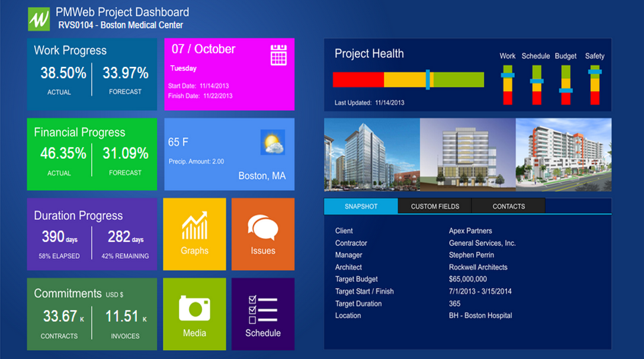Click the 33.67 K contracts value
644x359 pixels.
(x=63, y=316)
